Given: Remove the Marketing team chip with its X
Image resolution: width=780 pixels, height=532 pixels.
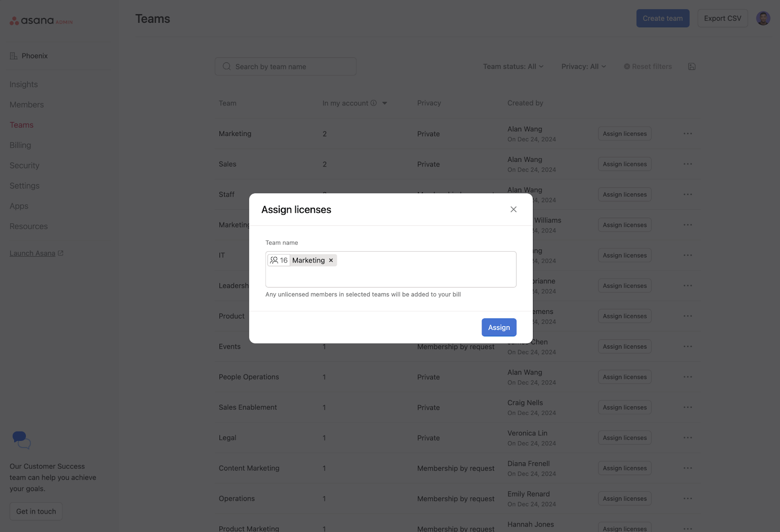Looking at the screenshot, I should coord(331,260).
